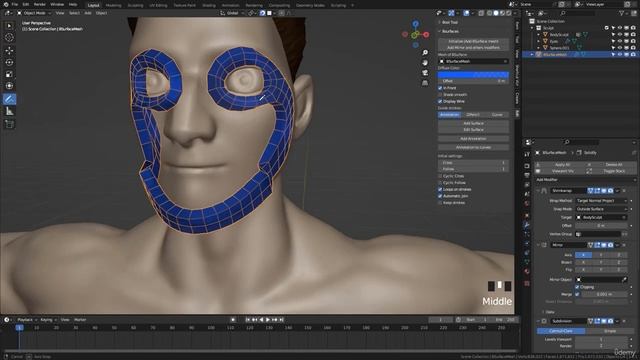
Task: Click the viewport pan hand icon
Action: tap(425, 63)
